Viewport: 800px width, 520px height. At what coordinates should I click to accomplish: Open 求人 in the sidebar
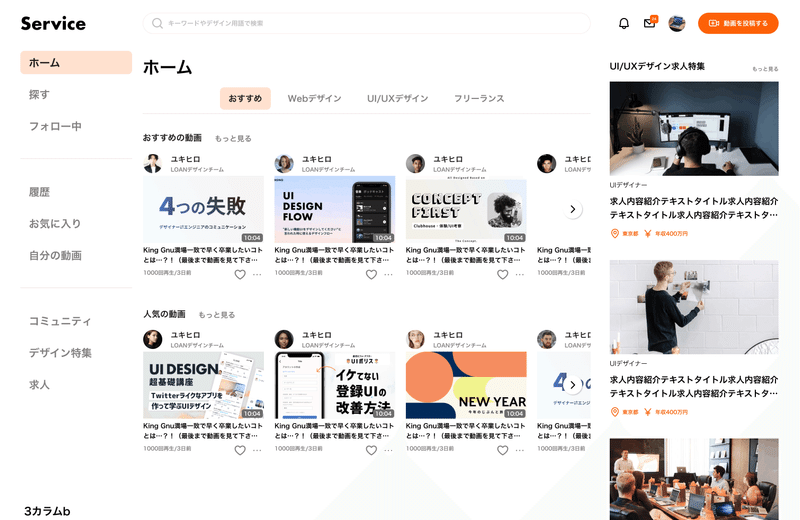(39, 384)
